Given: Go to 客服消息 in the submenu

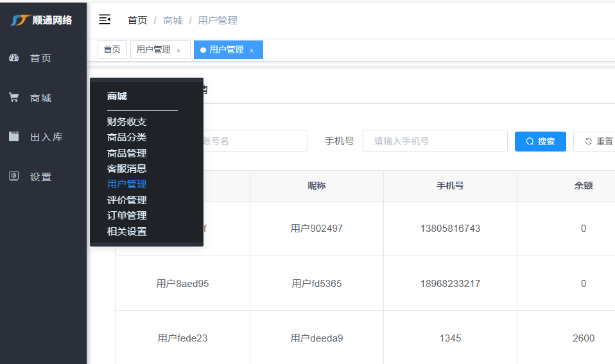Looking at the screenshot, I should click(x=126, y=168).
